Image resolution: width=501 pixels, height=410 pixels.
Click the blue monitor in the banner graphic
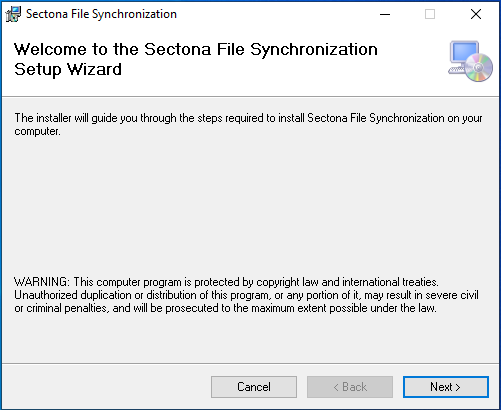[x=464, y=54]
